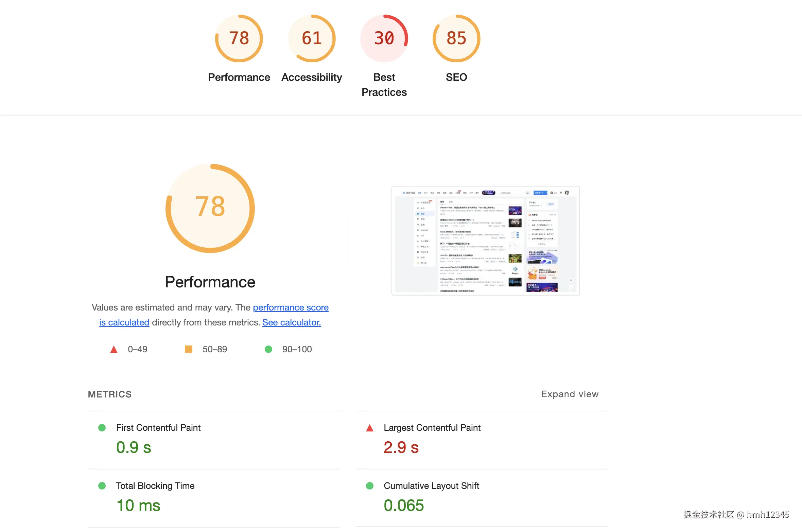Click the SEO score gauge 85
The height and width of the screenshot is (532, 802).
456,38
